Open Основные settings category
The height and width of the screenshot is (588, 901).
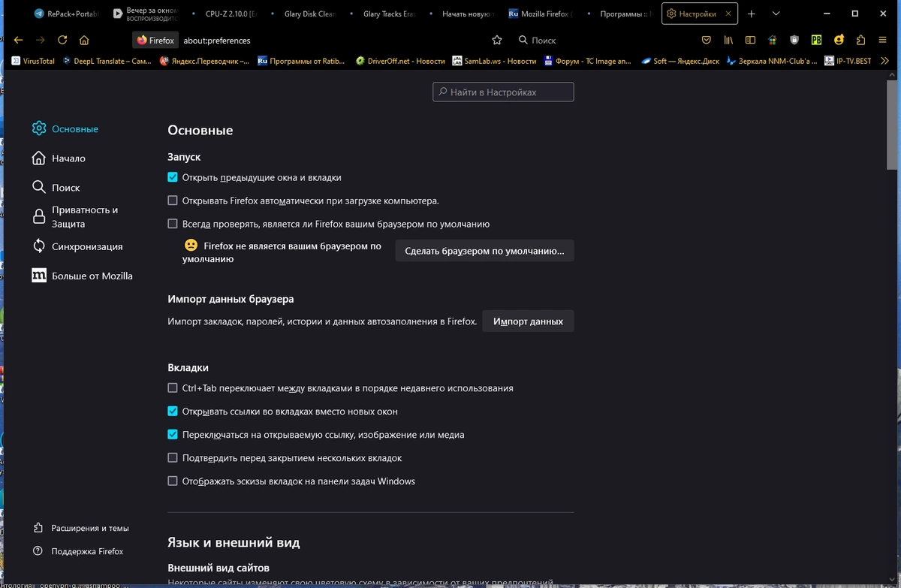coord(65,129)
